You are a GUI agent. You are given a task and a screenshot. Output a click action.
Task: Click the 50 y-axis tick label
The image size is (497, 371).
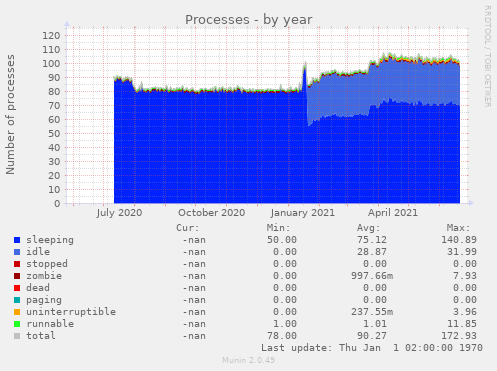tap(54, 134)
